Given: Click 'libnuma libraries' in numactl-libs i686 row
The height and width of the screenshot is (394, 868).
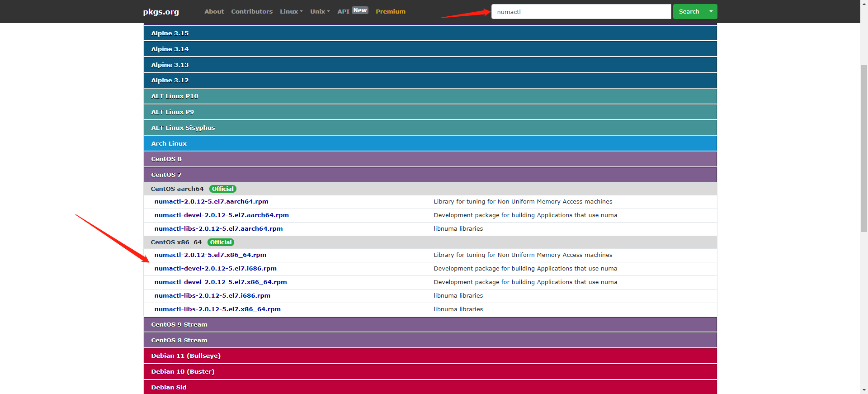Looking at the screenshot, I should pyautogui.click(x=458, y=296).
